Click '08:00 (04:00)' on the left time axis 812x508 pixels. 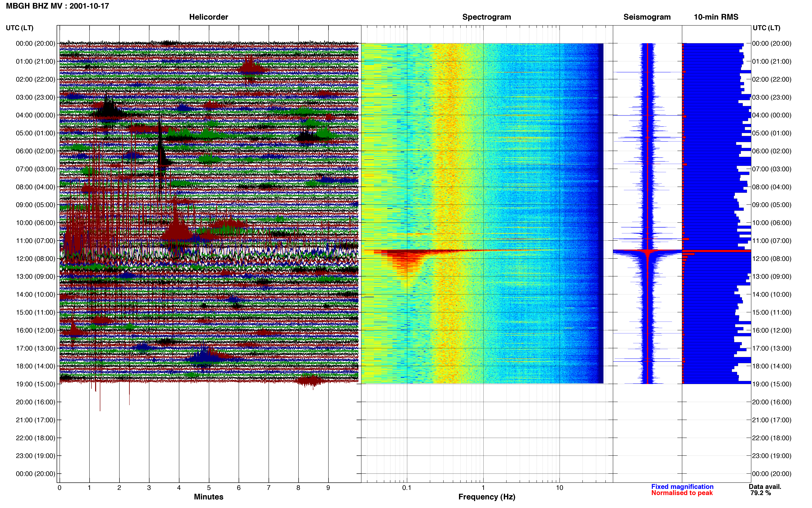[36, 187]
